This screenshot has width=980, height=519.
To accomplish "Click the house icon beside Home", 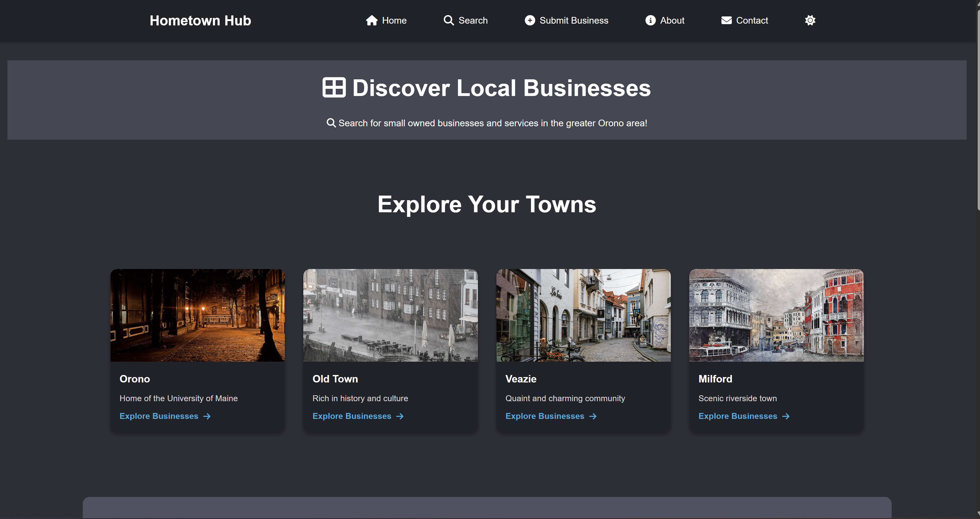I will [x=372, y=21].
